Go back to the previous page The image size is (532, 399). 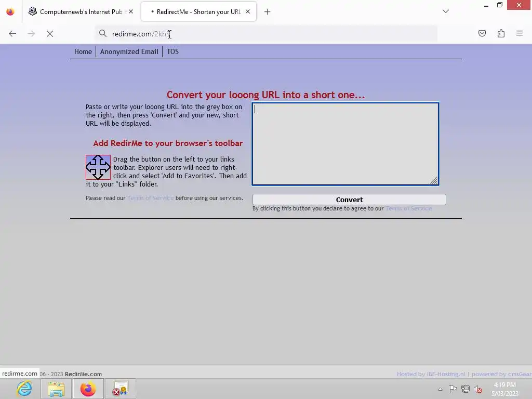(12, 34)
